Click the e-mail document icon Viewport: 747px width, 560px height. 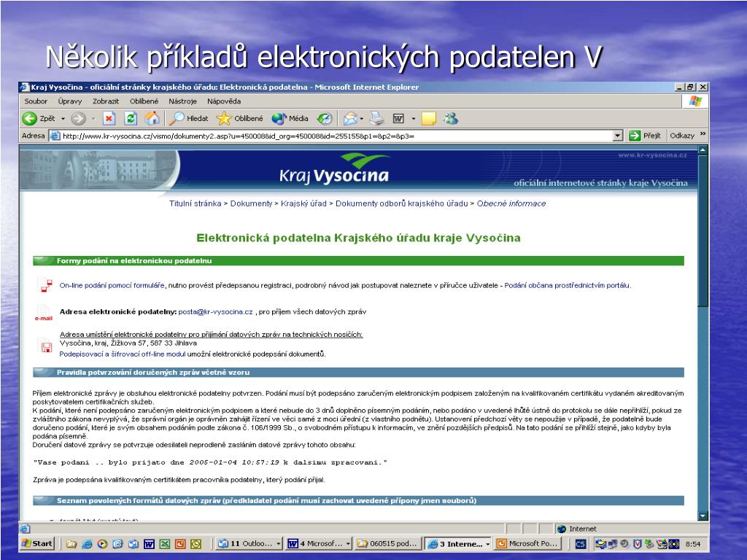click(x=43, y=312)
